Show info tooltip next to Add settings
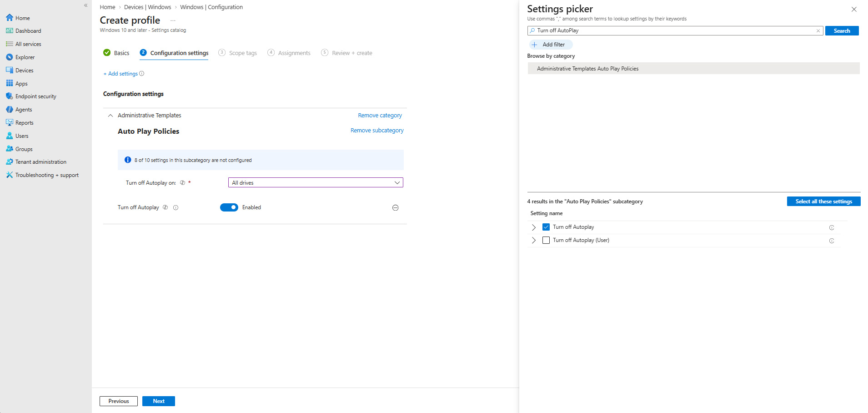Image resolution: width=868 pixels, height=413 pixels. coord(142,74)
